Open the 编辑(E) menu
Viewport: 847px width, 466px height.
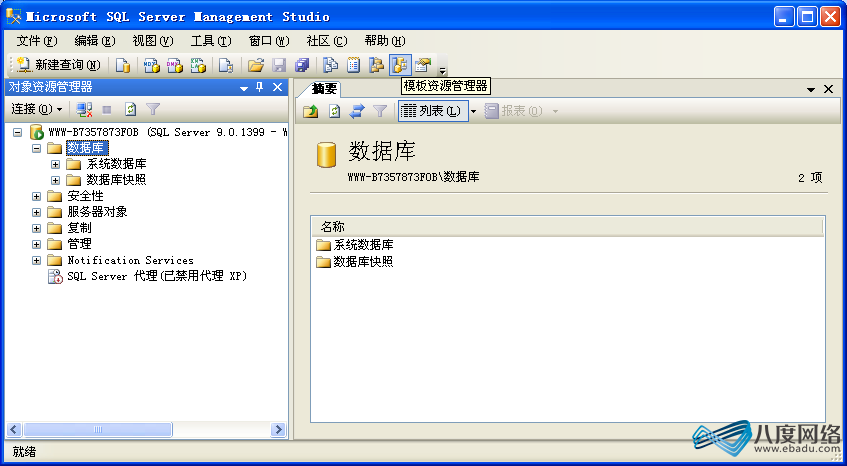(x=95, y=41)
